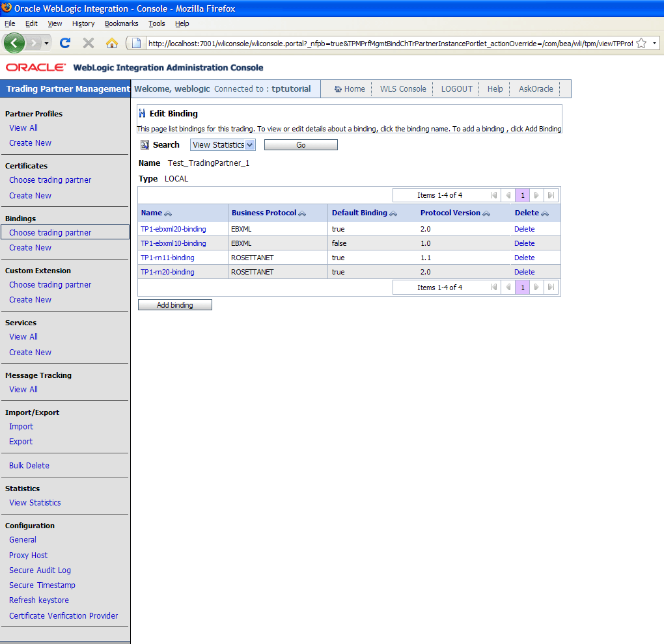Go to previous page in top pager
The image size is (664, 644).
[x=508, y=195]
